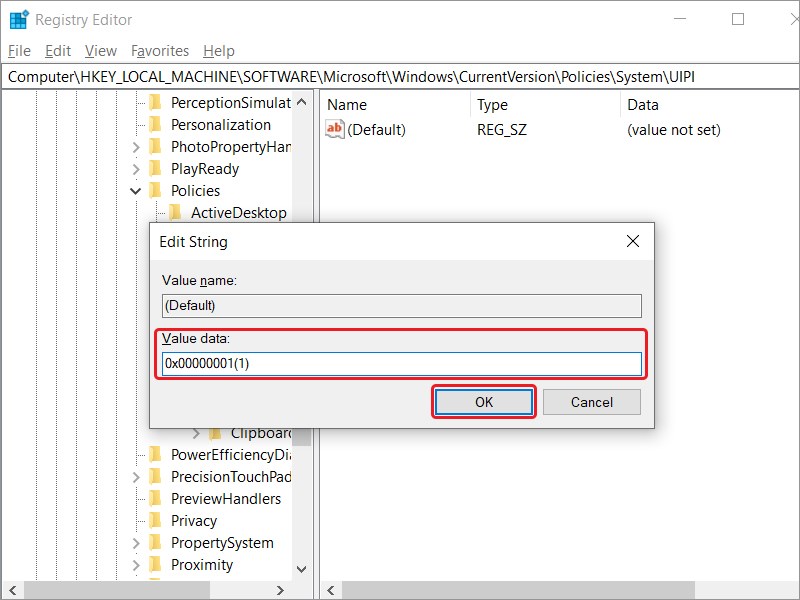
Task: Click the values pane horizontal scrollbar thumb
Action: point(518,590)
